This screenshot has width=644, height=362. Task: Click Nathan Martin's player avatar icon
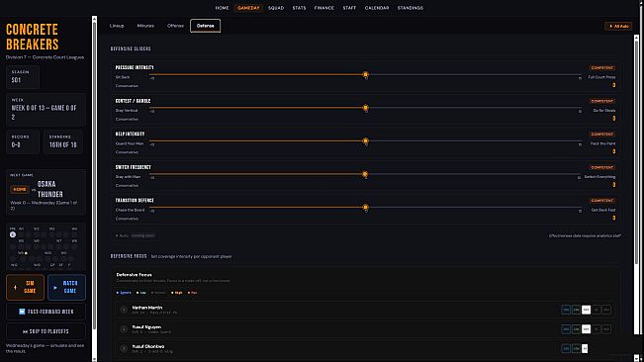[x=124, y=310]
